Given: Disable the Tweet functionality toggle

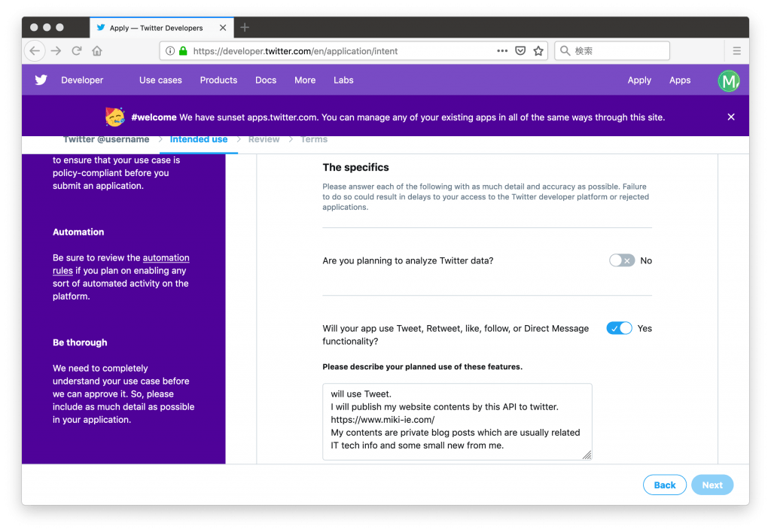Looking at the screenshot, I should (x=619, y=328).
